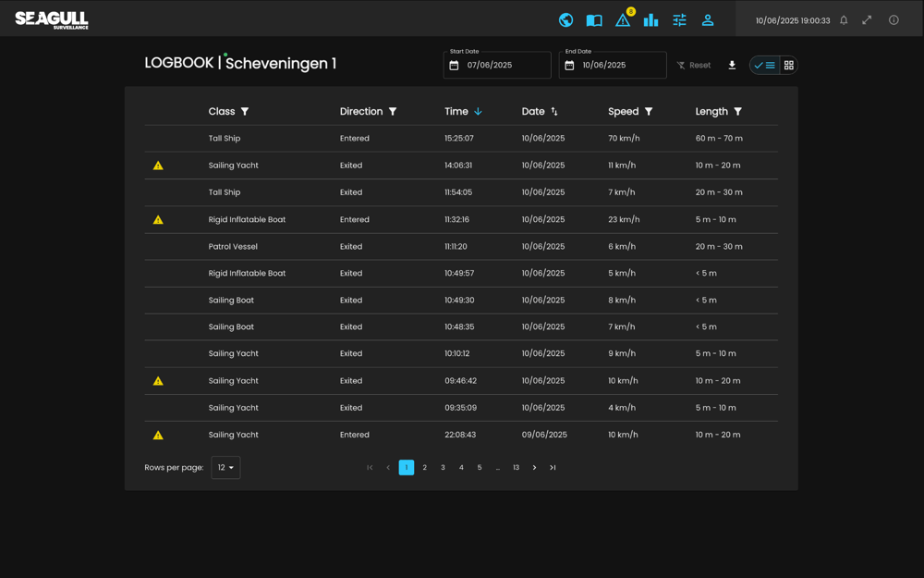Open the globe map view icon

[565, 20]
